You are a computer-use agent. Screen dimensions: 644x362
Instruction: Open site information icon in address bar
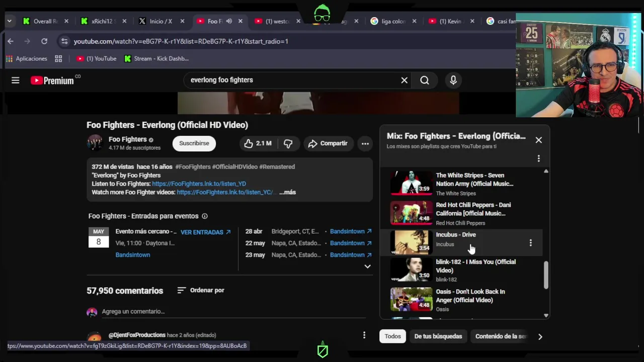pyautogui.click(x=63, y=41)
